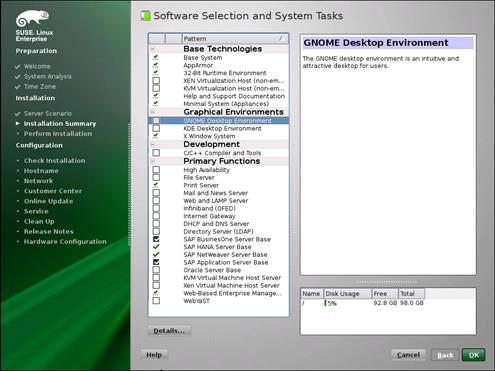Check Web and LAMP Server checkbox
The width and height of the screenshot is (495, 371).
point(156,201)
